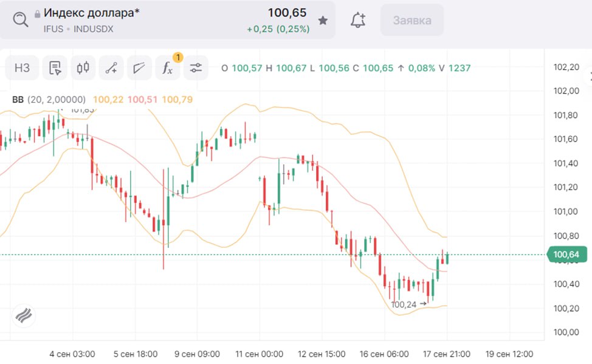Click the BB indicator legend label

[18, 99]
